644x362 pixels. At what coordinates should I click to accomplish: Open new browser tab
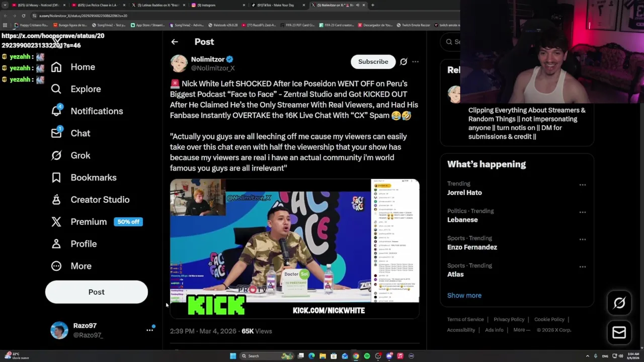pos(372,5)
